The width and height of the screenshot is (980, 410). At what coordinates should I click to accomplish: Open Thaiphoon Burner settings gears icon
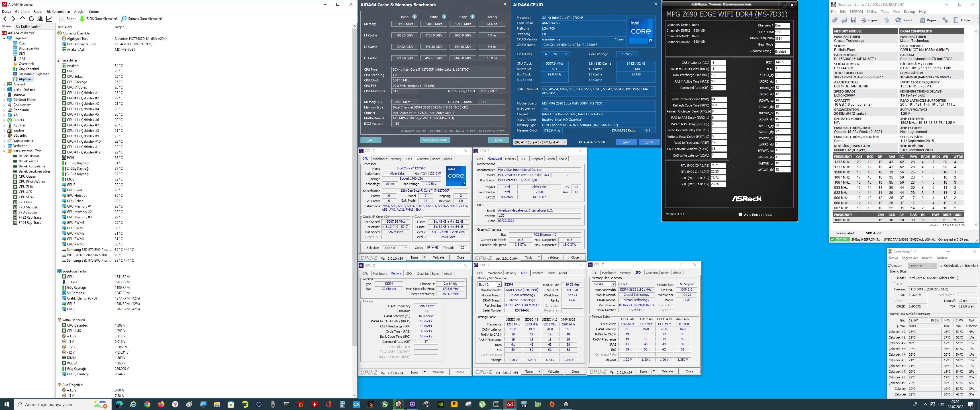(x=835, y=20)
